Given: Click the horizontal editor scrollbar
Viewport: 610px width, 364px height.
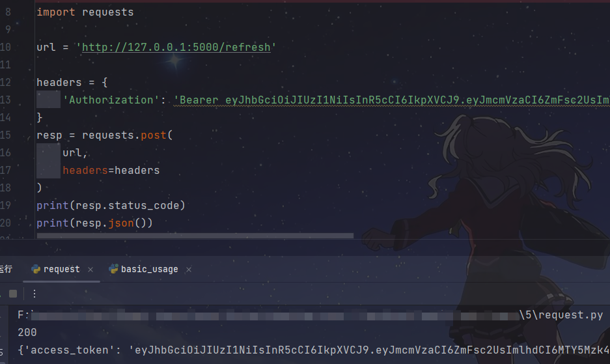Looking at the screenshot, I should click(195, 236).
